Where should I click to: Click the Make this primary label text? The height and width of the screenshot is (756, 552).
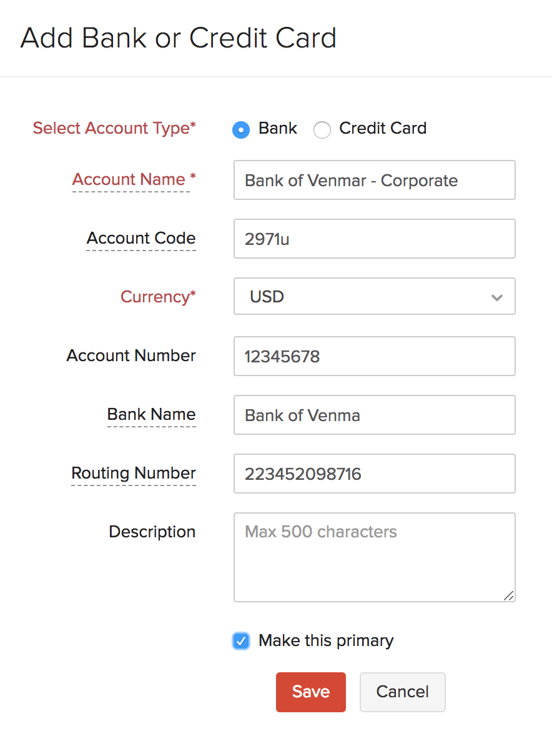[326, 641]
